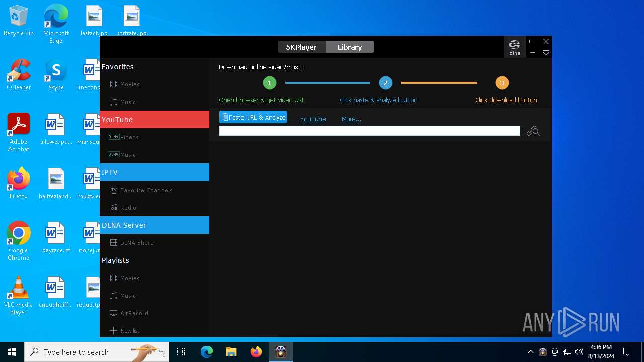Open Task View on taskbar
Viewport: 644px width, 362px height.
coord(181,352)
